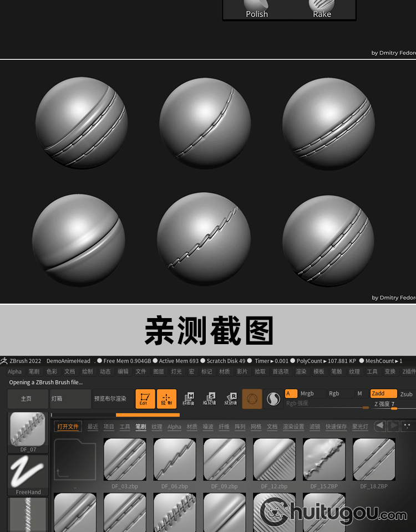The width and height of the screenshot is (416, 532).
Task: Switch to LightBox 最近 (Recent) tab
Action: (x=93, y=427)
